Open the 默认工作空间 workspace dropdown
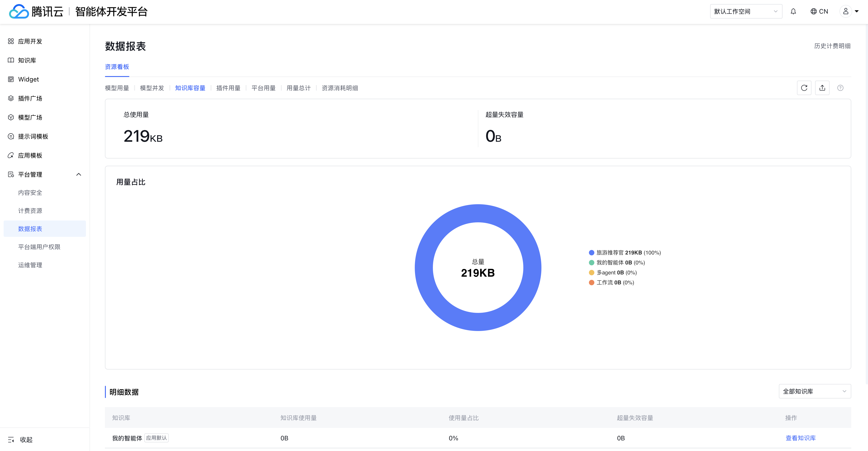This screenshot has height=451, width=868. [x=746, y=12]
